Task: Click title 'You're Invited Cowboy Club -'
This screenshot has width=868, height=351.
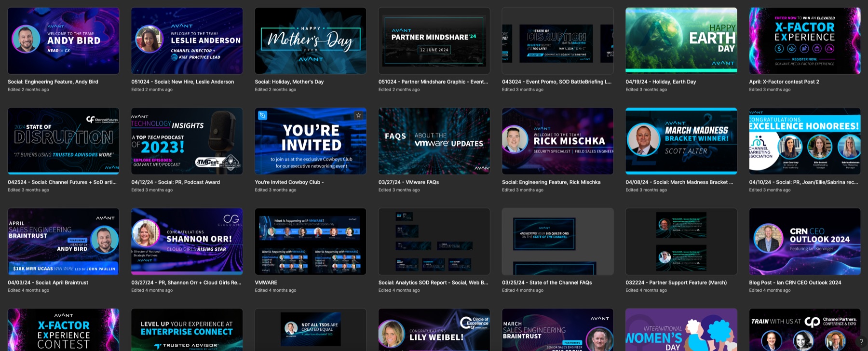Action: coord(289,182)
